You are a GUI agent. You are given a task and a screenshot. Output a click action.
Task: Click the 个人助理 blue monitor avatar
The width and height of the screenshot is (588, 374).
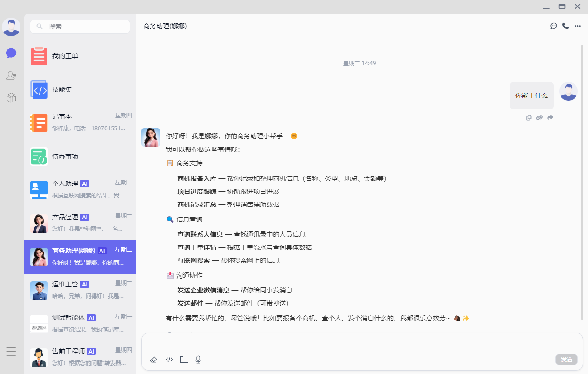click(x=39, y=190)
